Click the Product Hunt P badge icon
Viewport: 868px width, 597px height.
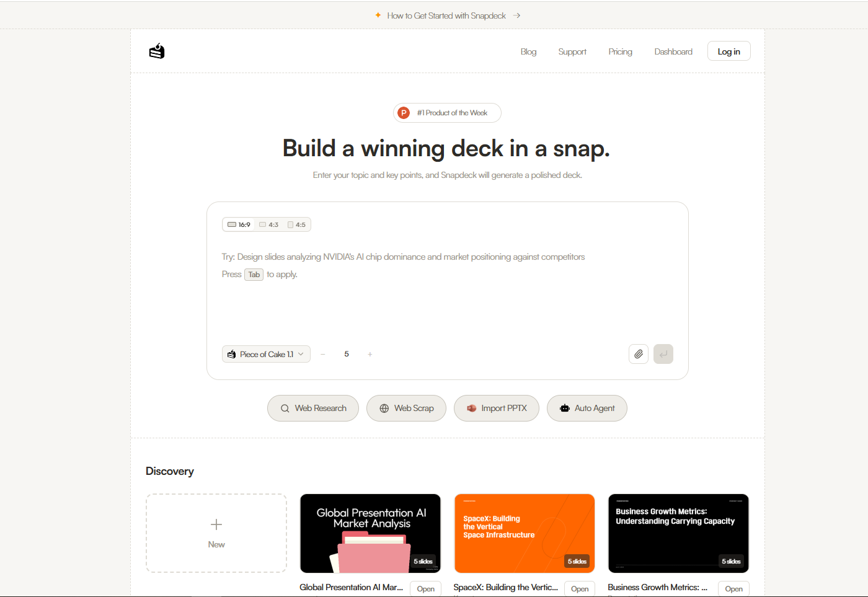[404, 113]
